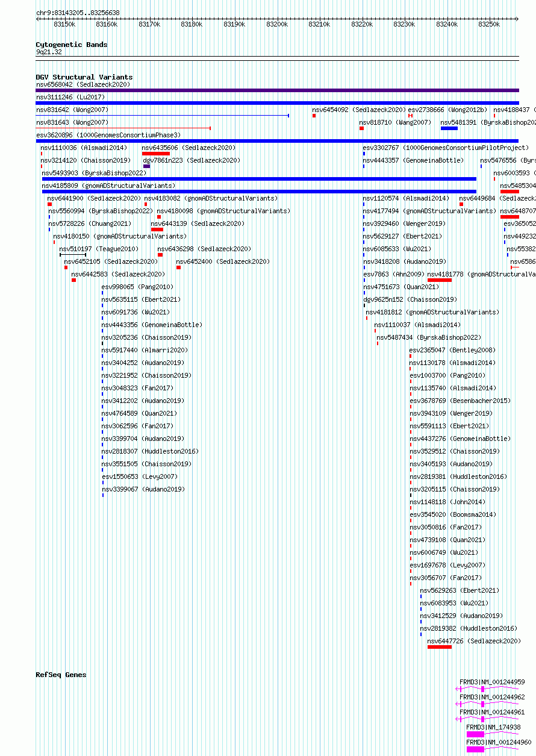
Task: Open nsv5917440 (Almarri2020) variant
Action: click(x=145, y=350)
